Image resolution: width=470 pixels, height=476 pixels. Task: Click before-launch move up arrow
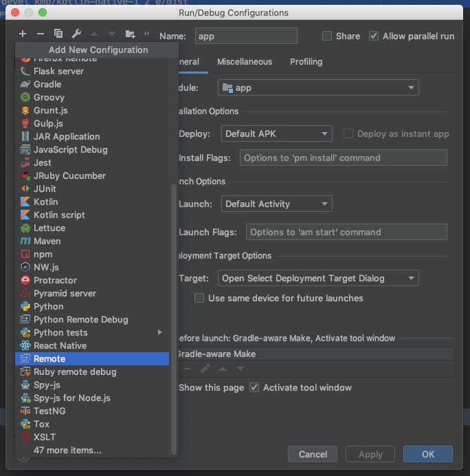click(x=223, y=369)
